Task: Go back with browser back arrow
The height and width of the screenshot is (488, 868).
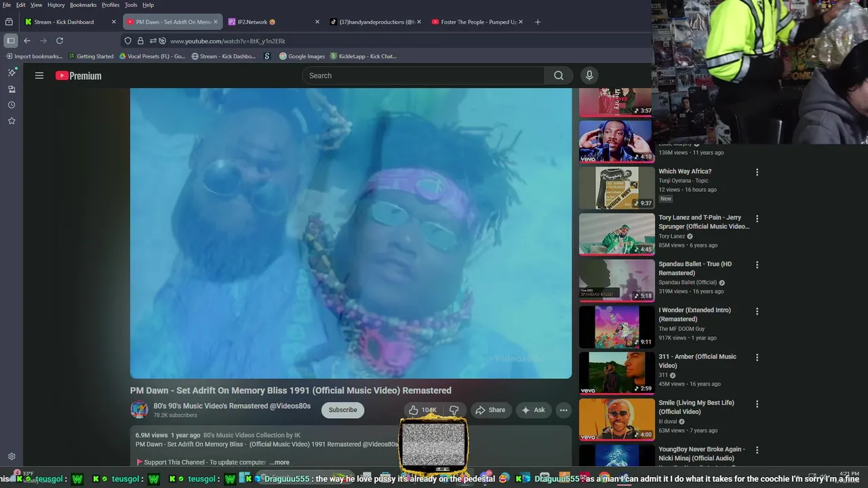Action: click(x=27, y=41)
